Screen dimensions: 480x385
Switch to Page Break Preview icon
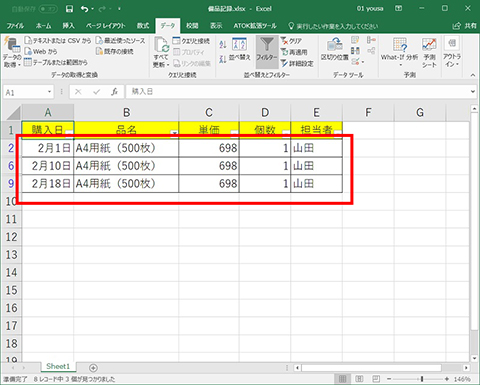tap(376, 379)
